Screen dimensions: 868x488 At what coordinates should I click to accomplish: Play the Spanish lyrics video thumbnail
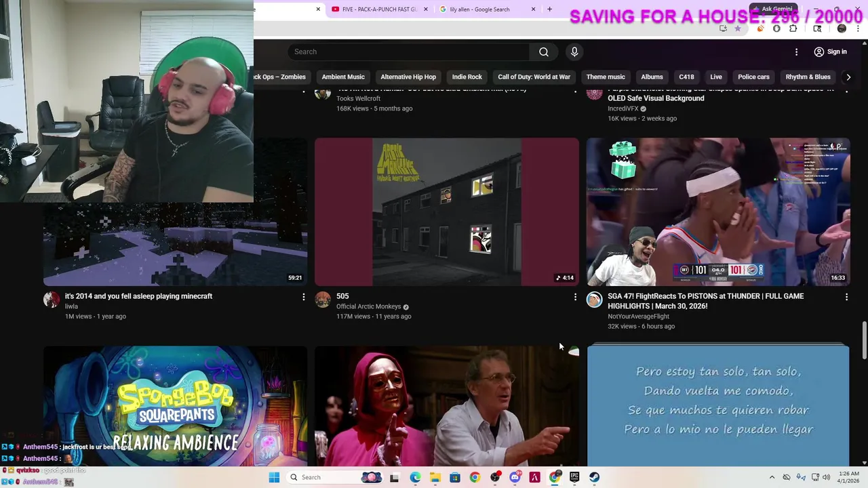coord(718,405)
